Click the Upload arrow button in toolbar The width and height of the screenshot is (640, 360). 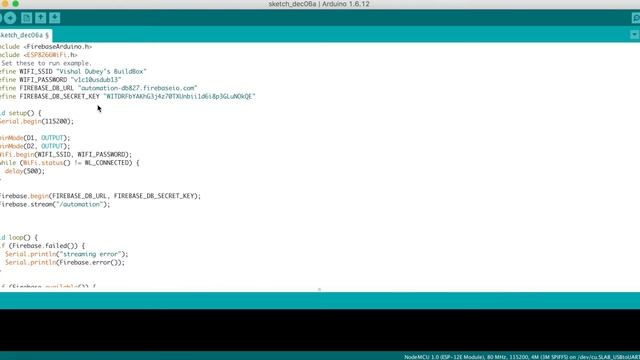pos(10,18)
